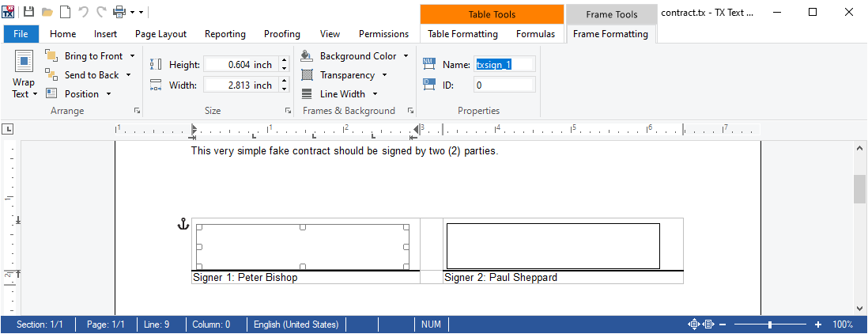Click the Position icon

(x=51, y=93)
